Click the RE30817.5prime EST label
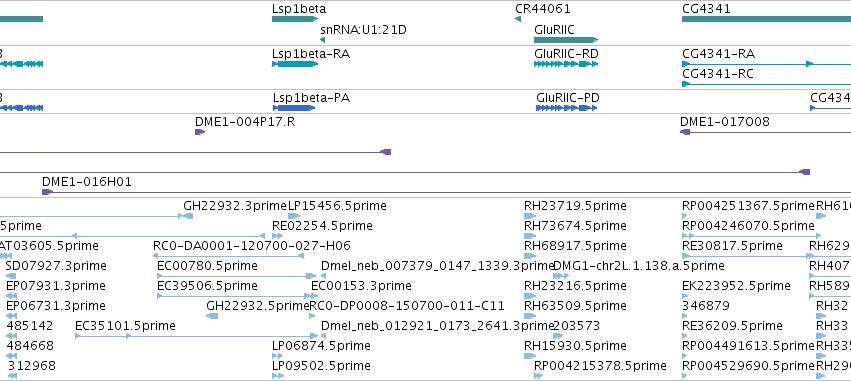The image size is (851, 381). pyautogui.click(x=732, y=246)
